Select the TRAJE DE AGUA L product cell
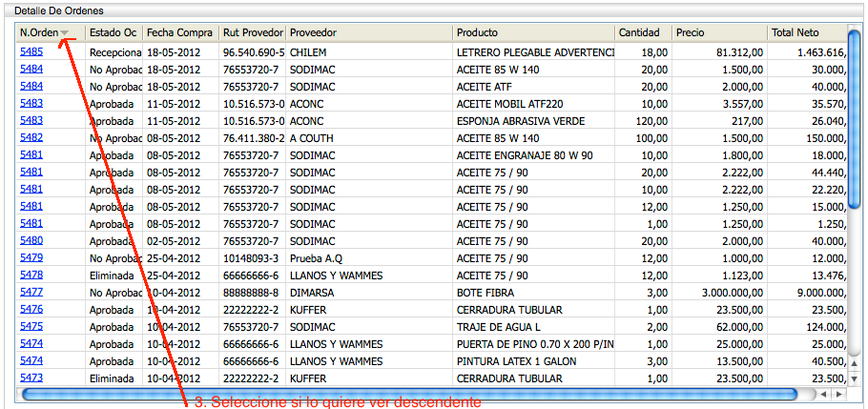Screen dimensions: 868x409 click(533, 327)
